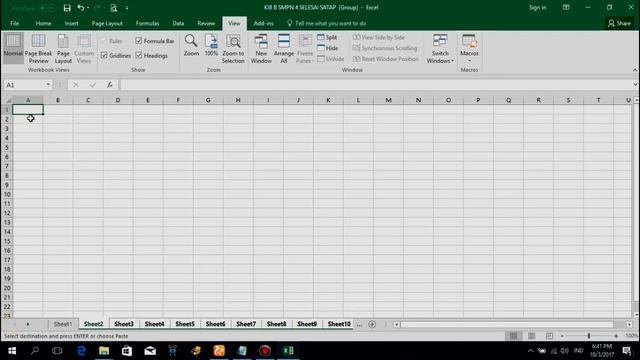The image size is (640, 360).
Task: Select the Sheet10 worksheet tab
Action: (x=339, y=324)
